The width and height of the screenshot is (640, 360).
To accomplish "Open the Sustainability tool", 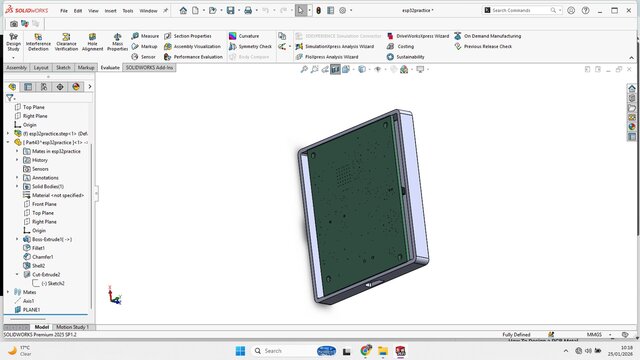I will [406, 57].
